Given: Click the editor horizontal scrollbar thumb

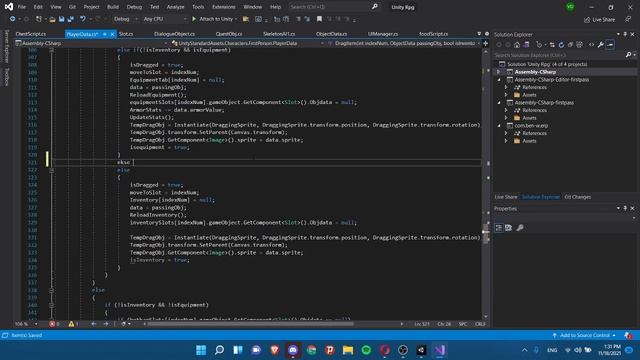Looking at the screenshot, I should click(250, 324).
